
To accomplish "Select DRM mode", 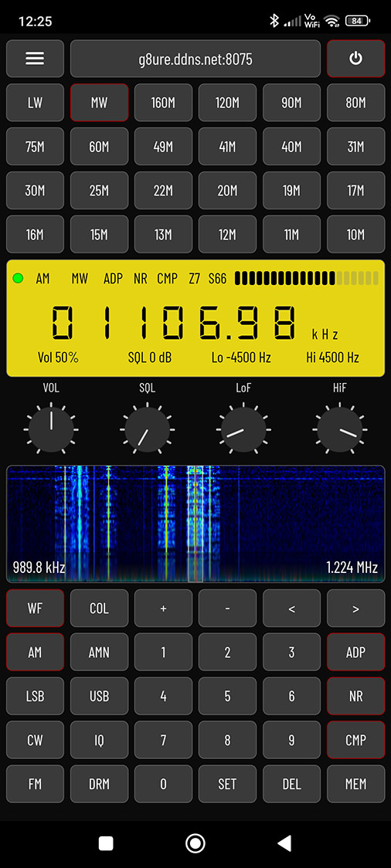I will (99, 784).
